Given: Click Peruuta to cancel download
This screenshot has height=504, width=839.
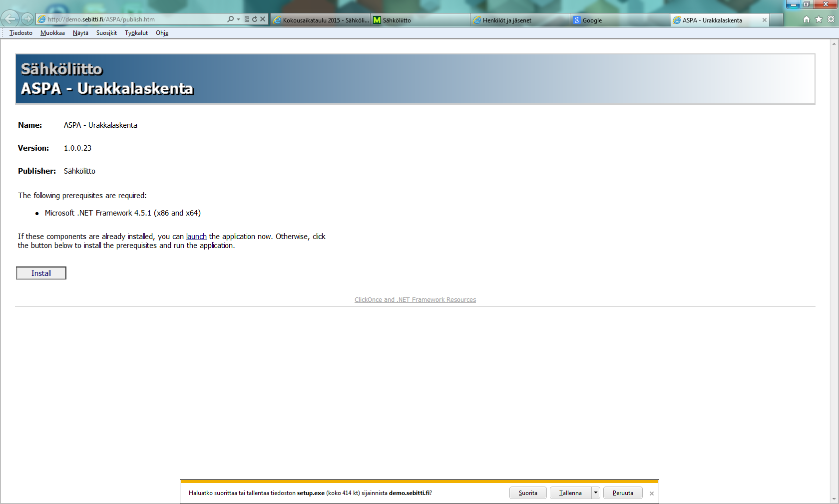Looking at the screenshot, I should click(x=623, y=493).
